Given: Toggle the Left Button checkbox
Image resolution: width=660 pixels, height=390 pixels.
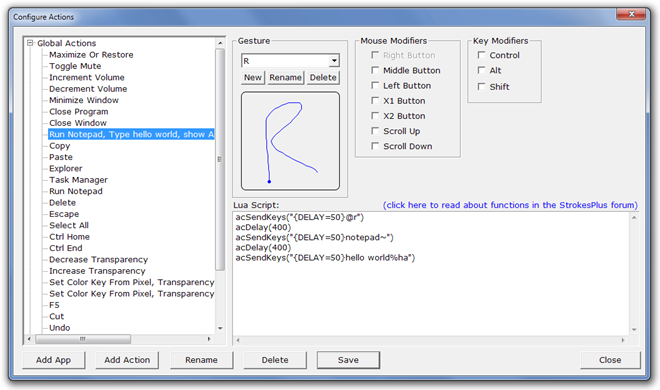Looking at the screenshot, I should (375, 85).
